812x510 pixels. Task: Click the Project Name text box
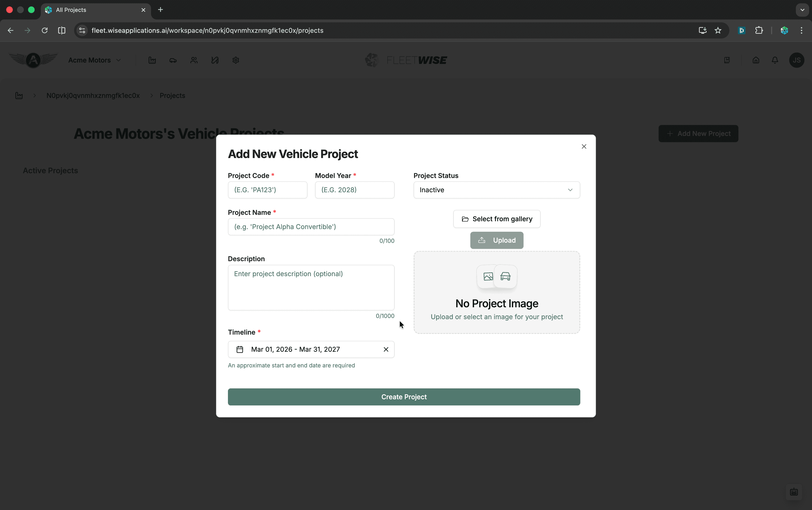coord(311,227)
